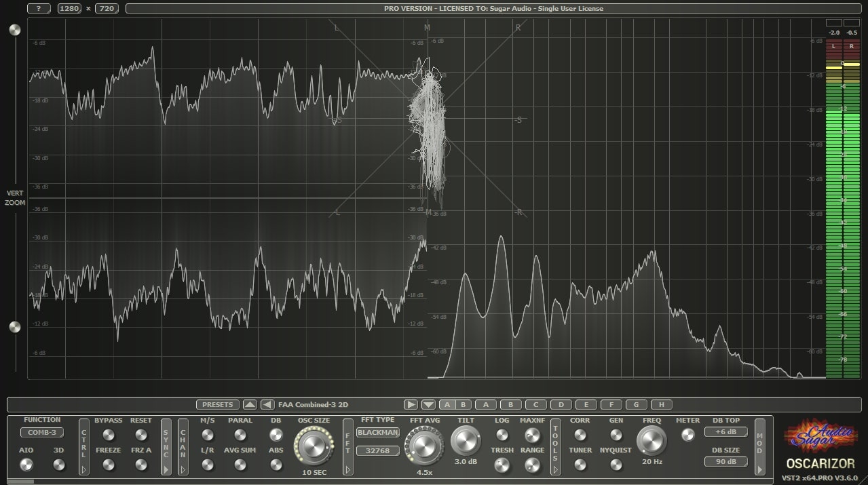Enable the CORR correlation meter
The image size is (868, 485).
pyautogui.click(x=580, y=435)
